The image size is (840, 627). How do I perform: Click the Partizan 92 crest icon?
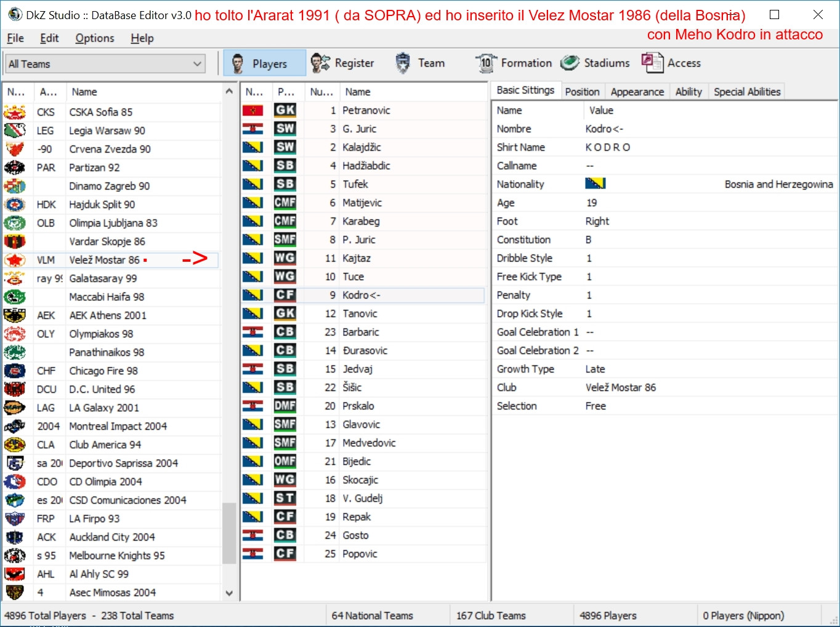coord(15,168)
